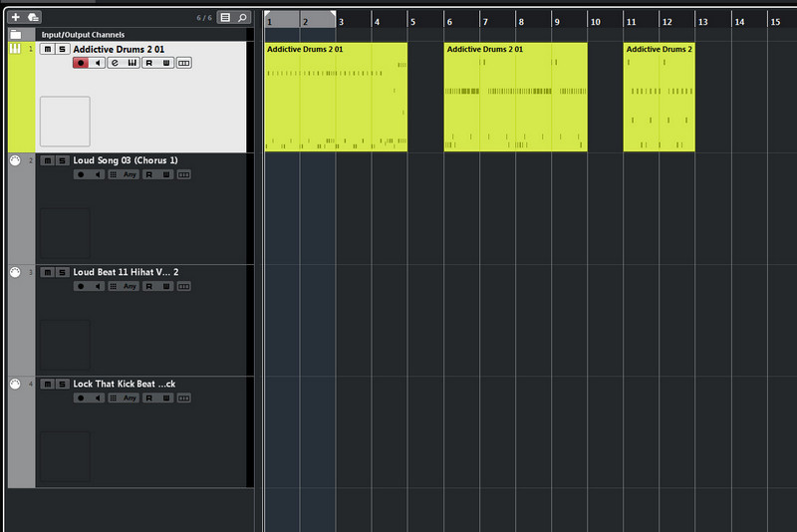Select the Addictive Drums 2 01 track name
This screenshot has height=532, width=797.
point(119,49)
